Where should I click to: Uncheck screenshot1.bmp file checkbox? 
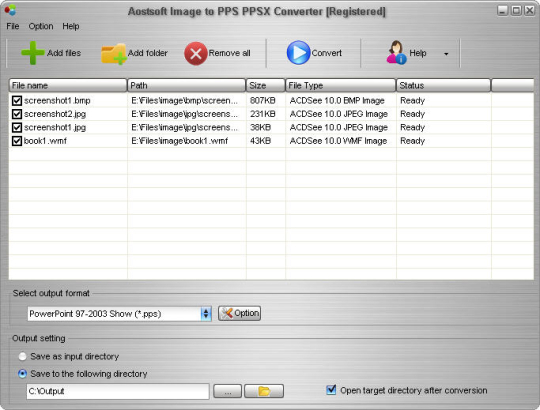[x=17, y=101]
